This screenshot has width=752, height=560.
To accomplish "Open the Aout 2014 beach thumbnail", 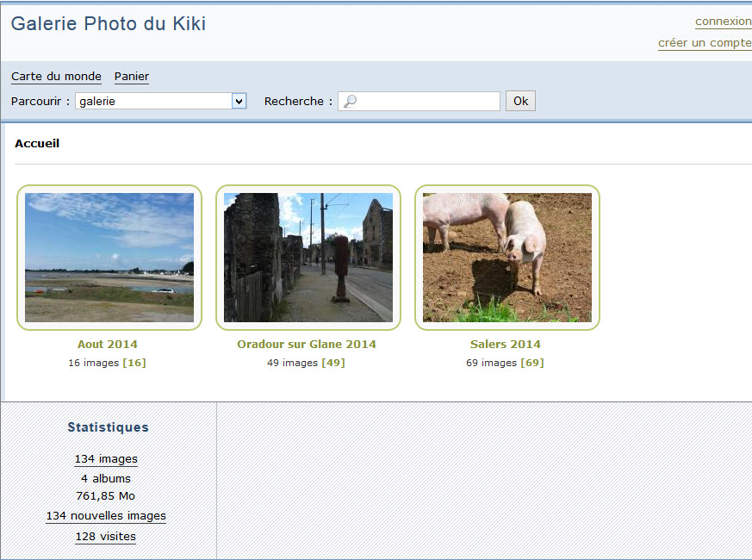I will point(109,258).
